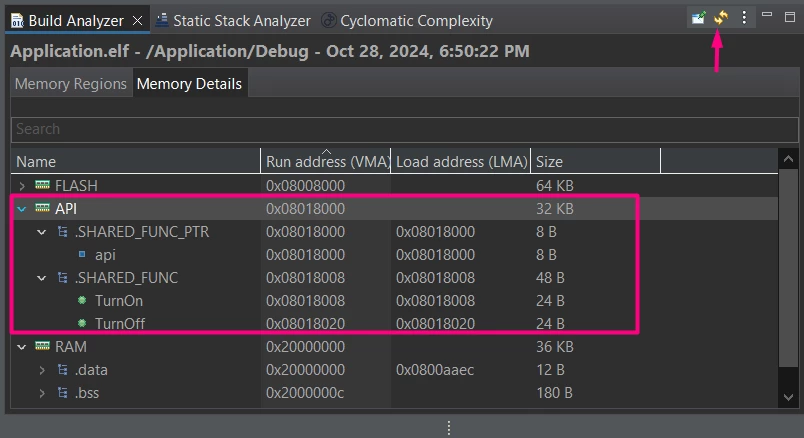Click TurnOff run address 0x08018020
The height and width of the screenshot is (438, 804).
(305, 324)
